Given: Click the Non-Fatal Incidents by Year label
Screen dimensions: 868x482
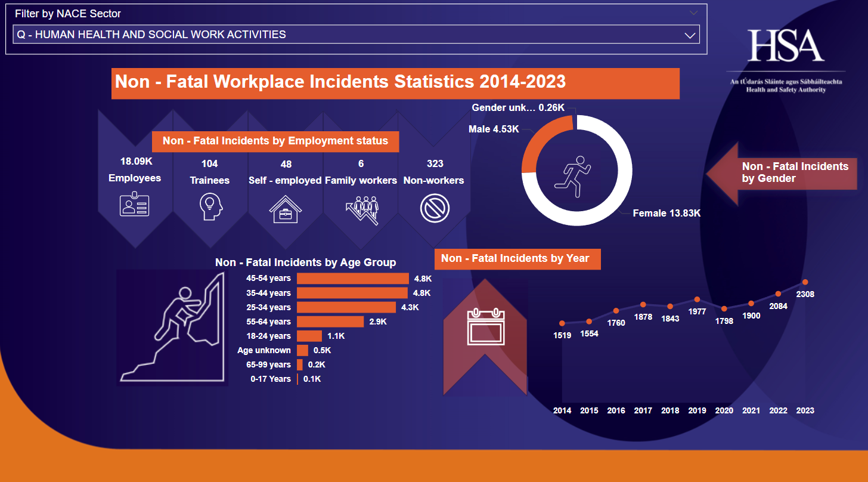Looking at the screenshot, I should tap(517, 258).
